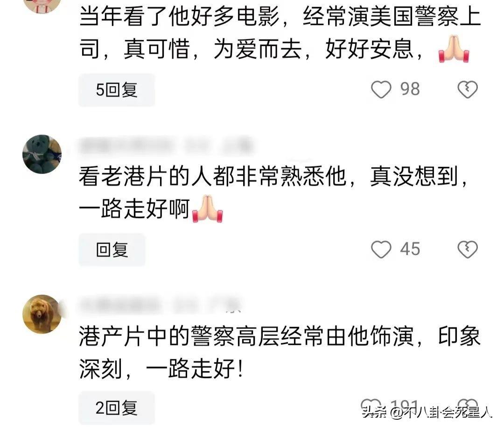The height and width of the screenshot is (430, 504).
Task: Open blurred username of teddy bear commenter
Action: (127, 145)
